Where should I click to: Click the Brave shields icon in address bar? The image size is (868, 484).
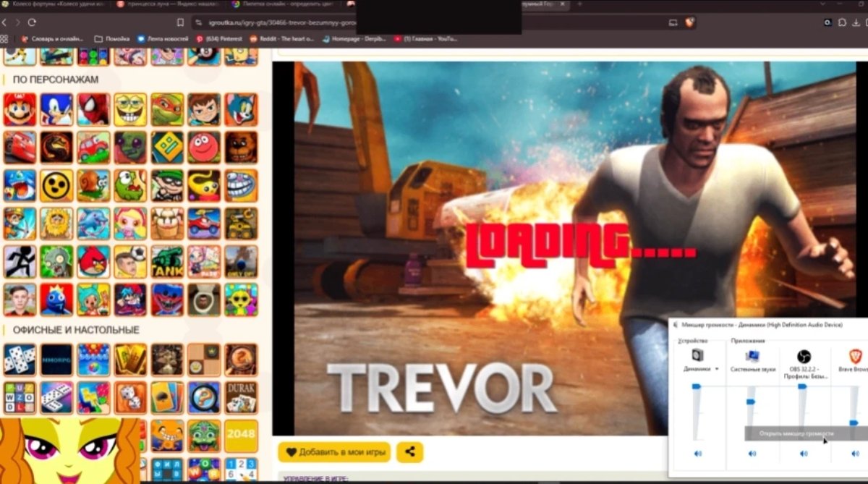(690, 22)
